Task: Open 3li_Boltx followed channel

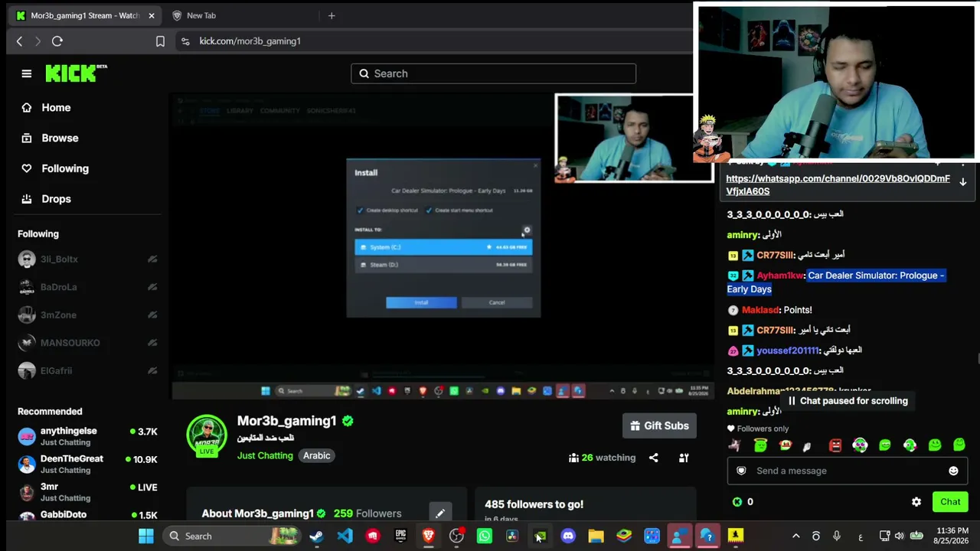Action: pyautogui.click(x=87, y=259)
